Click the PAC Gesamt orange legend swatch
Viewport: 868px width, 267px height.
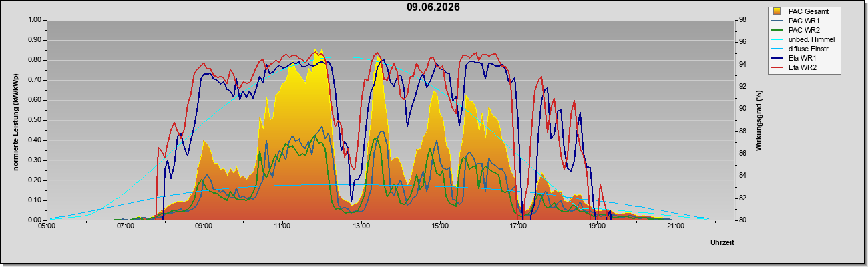coord(777,11)
